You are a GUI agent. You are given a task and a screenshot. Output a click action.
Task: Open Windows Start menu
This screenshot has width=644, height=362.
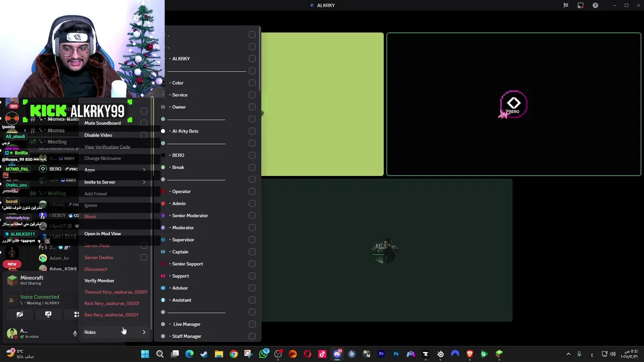tap(145, 354)
